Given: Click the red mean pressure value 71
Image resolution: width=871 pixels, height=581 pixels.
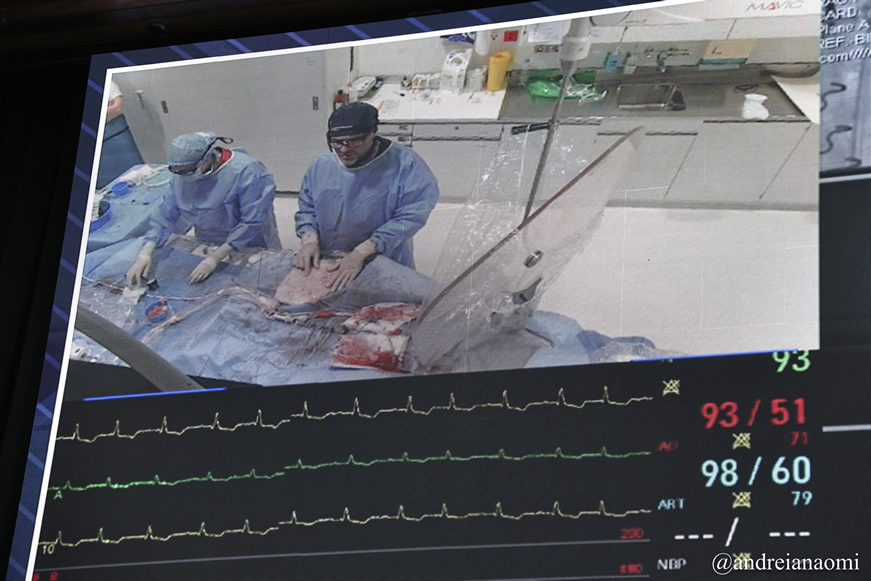Looking at the screenshot, I should [799, 438].
